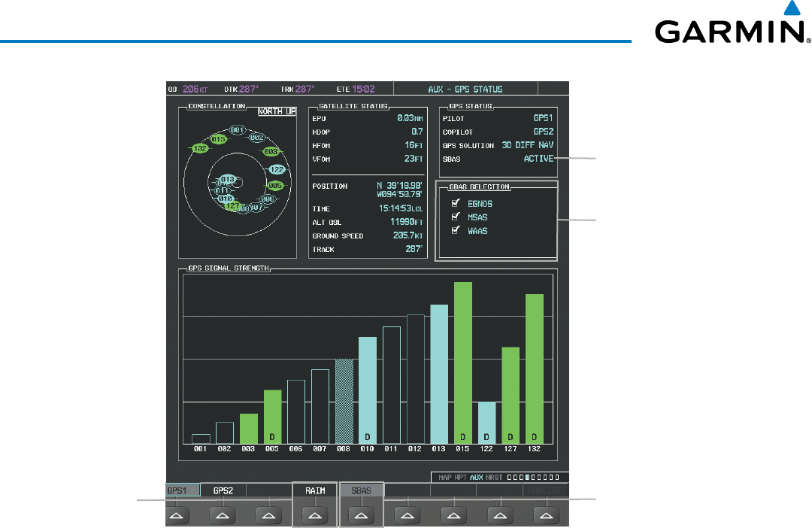This screenshot has height=528, width=812.
Task: Select satellite 002 in the constellation view
Action: [257, 138]
